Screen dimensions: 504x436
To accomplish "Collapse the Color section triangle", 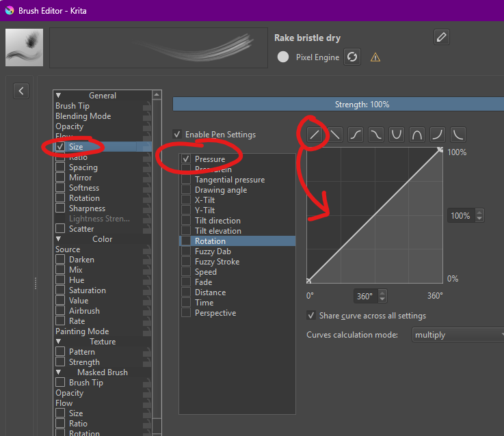I will coord(58,239).
